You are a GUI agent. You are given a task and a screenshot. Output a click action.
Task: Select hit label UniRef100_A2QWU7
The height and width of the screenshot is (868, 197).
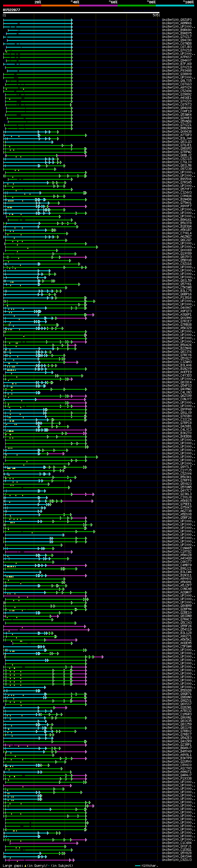click(x=177, y=592)
